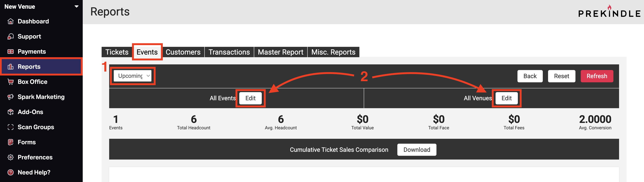Click the Preferences gear icon
Viewport: 644px width, 182px height.
pos(11,157)
